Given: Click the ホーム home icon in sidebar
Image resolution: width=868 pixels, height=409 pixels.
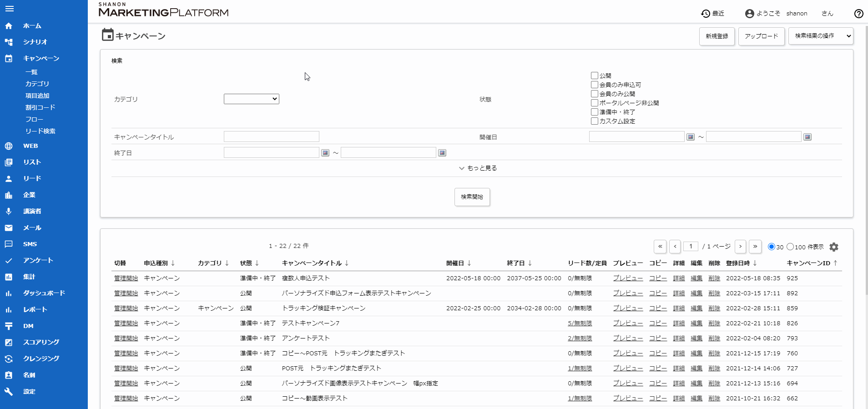Looking at the screenshot, I should click(9, 26).
